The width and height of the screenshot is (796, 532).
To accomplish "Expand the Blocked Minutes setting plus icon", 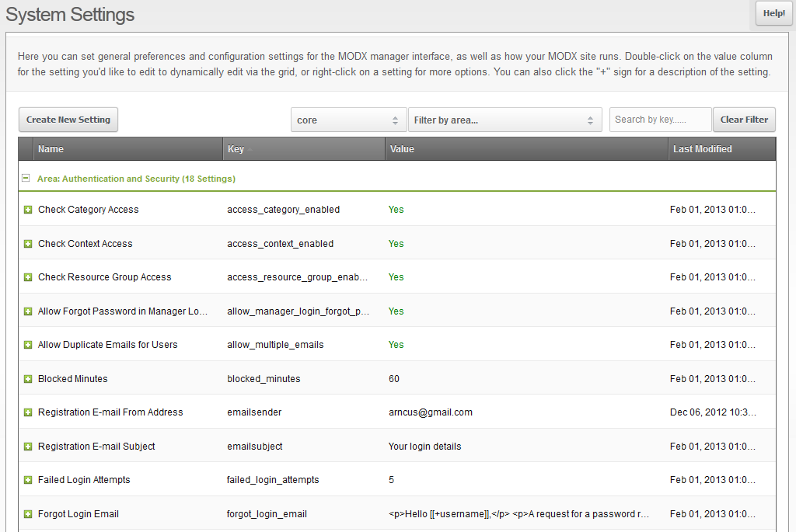I will point(28,379).
